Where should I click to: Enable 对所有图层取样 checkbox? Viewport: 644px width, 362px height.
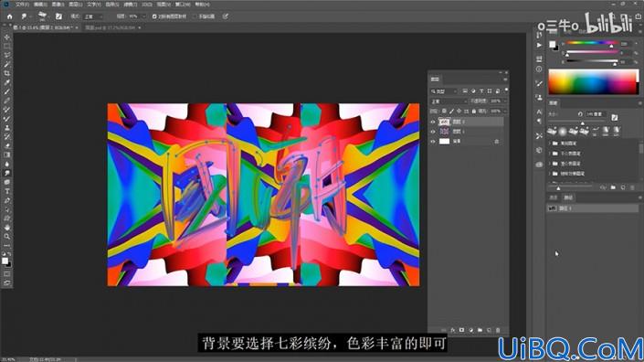click(x=154, y=16)
